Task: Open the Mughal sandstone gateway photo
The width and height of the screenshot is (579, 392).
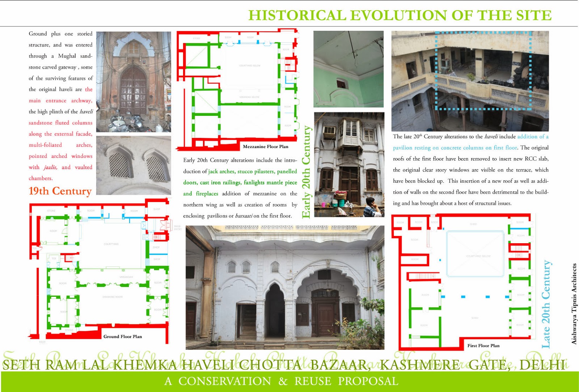Action: click(134, 81)
